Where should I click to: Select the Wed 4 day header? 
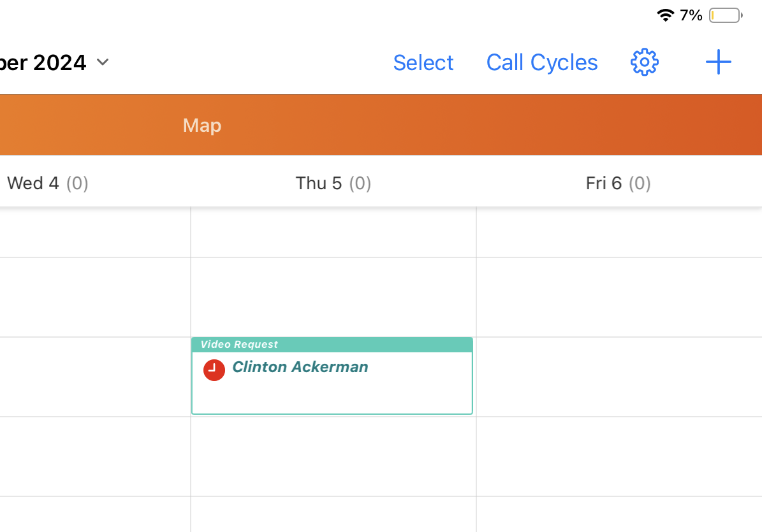48,183
